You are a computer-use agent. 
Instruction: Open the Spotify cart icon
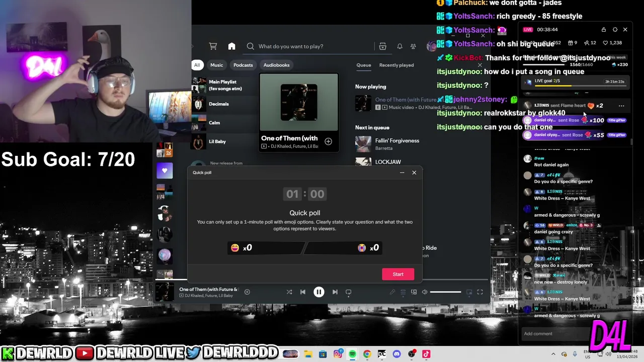(x=213, y=46)
